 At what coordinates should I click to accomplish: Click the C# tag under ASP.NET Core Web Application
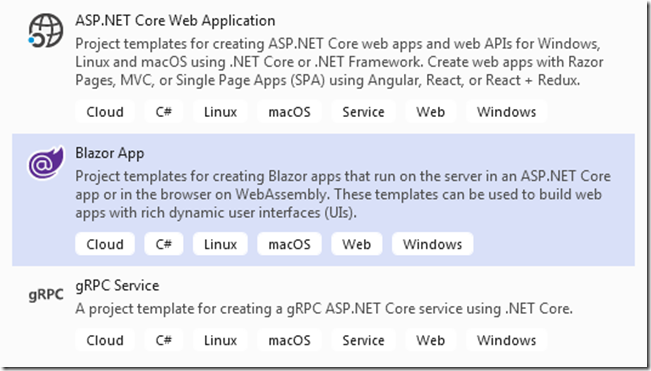(x=164, y=112)
